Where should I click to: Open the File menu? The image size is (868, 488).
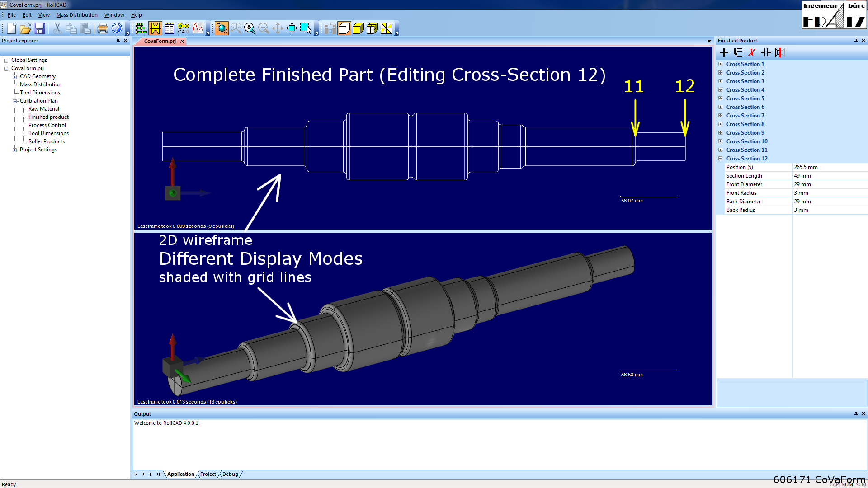coord(12,15)
